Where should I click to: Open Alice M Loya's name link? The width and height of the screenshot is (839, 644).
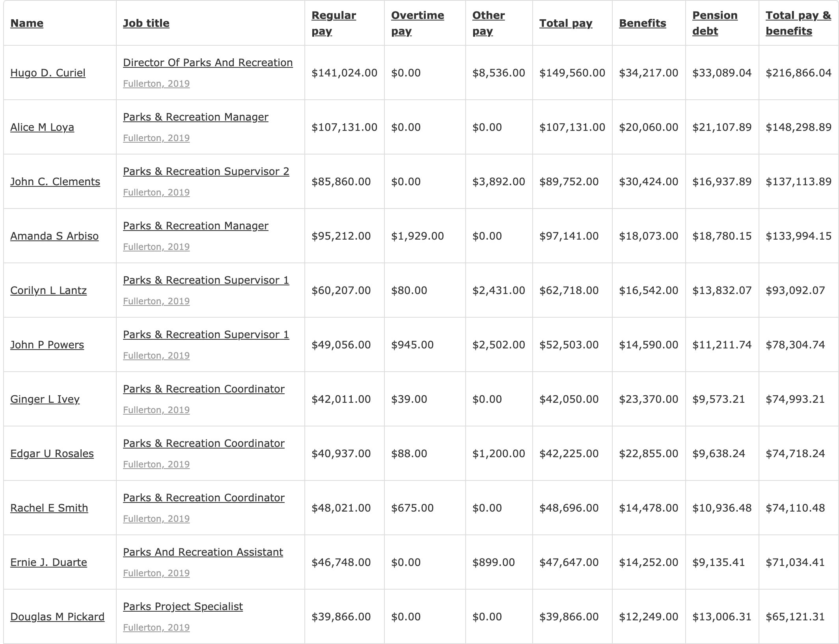42,127
